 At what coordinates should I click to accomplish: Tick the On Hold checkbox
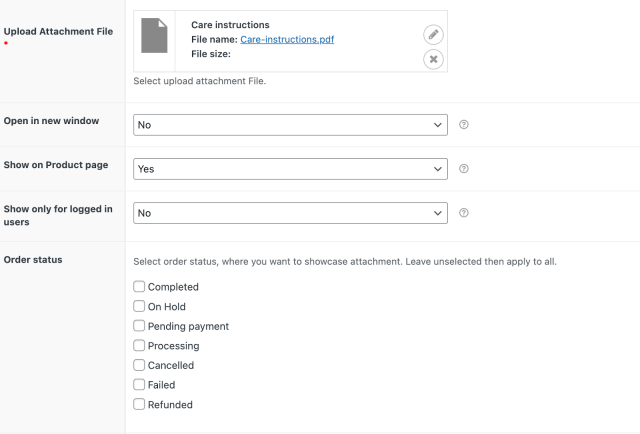(x=140, y=307)
